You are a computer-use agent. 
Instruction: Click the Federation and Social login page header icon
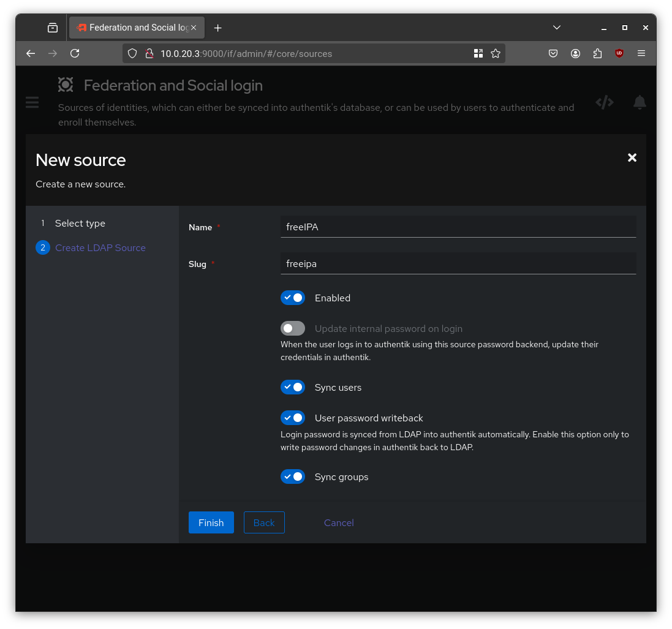point(66,85)
